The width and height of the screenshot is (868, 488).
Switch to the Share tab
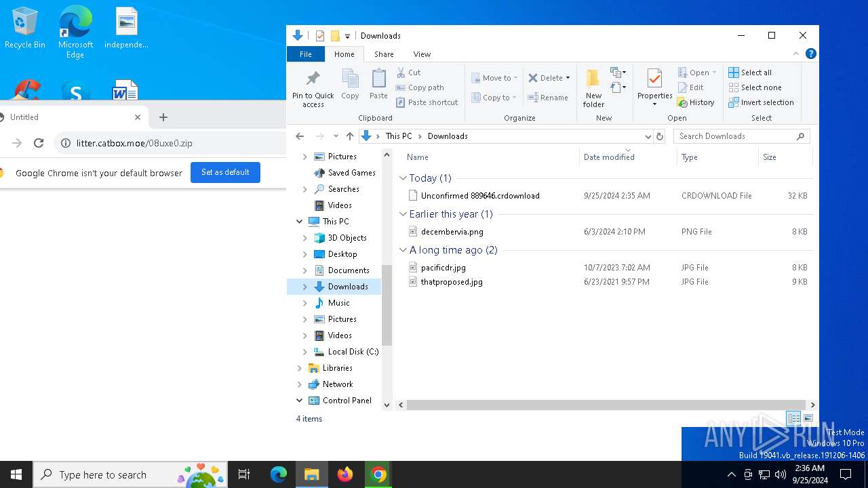pyautogui.click(x=384, y=54)
